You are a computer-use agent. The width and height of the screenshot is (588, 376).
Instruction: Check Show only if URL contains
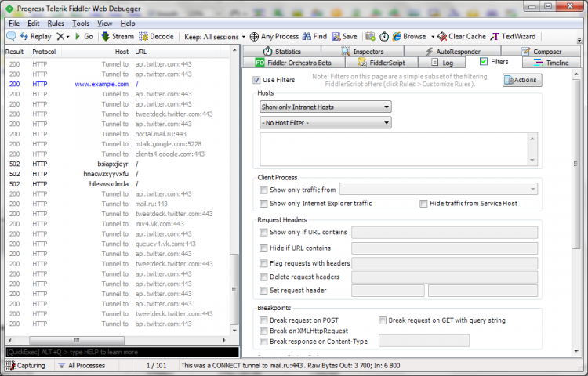[263, 232]
